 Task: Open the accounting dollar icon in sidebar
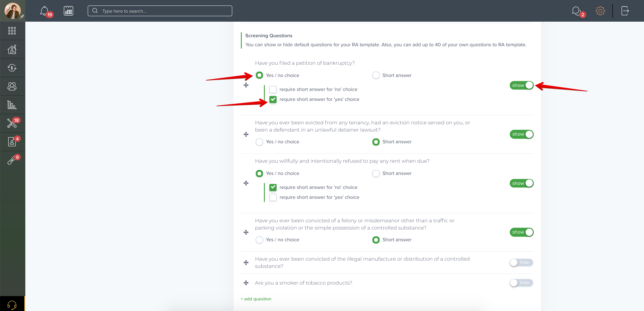pos(12,68)
